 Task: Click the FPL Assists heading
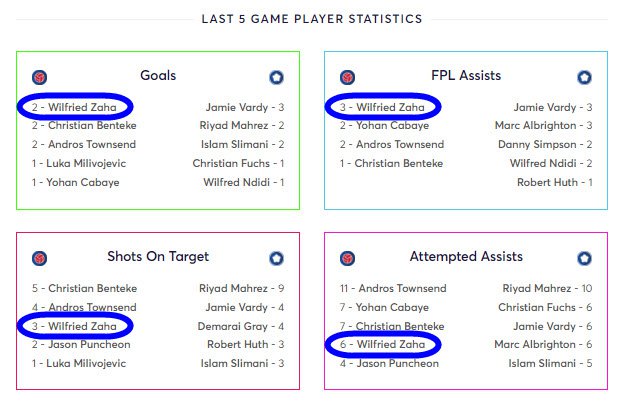[466, 75]
